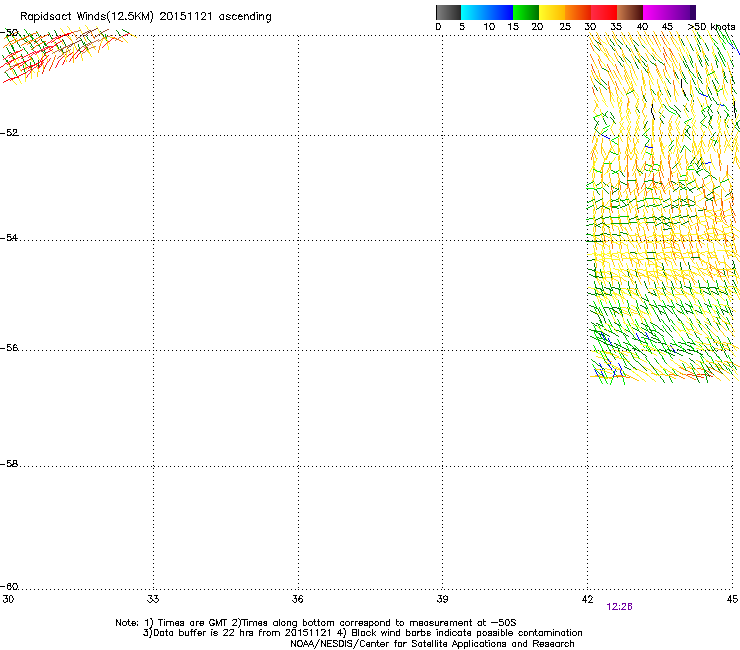The height and width of the screenshot is (650, 740).
Task: Click the latitude label '-54'
Action: (9, 237)
